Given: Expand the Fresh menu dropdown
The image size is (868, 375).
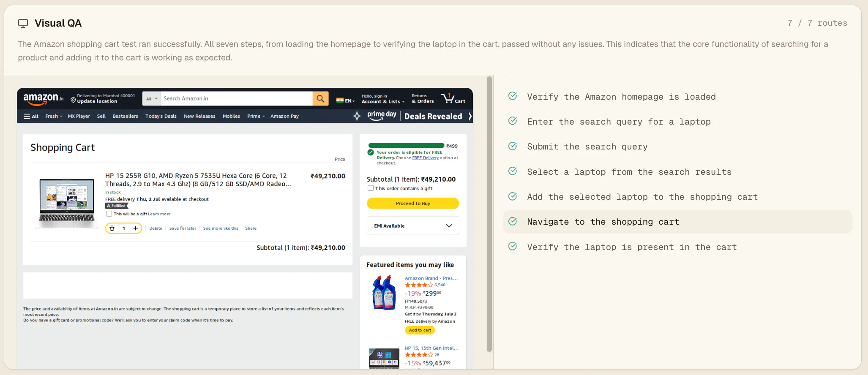Looking at the screenshot, I should 54,116.
